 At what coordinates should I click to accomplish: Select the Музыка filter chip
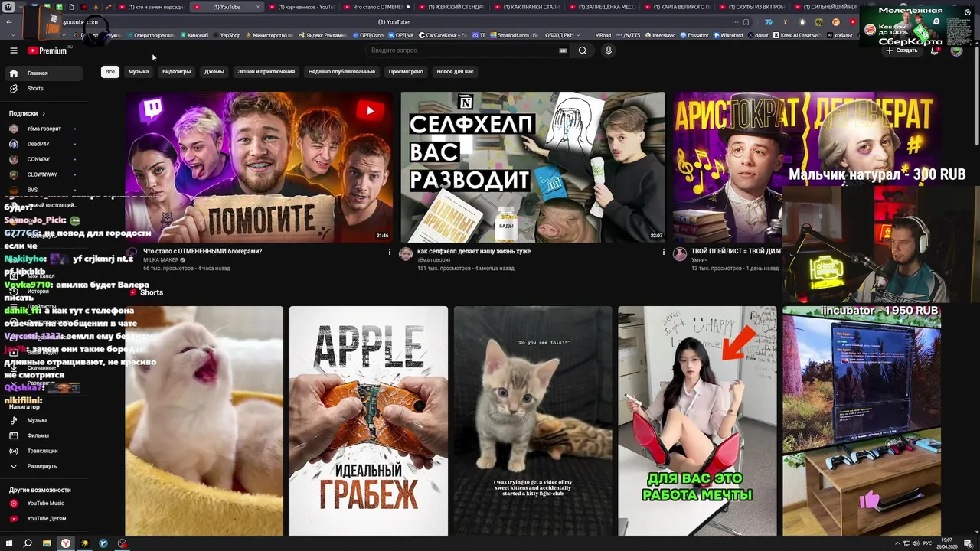point(139,72)
